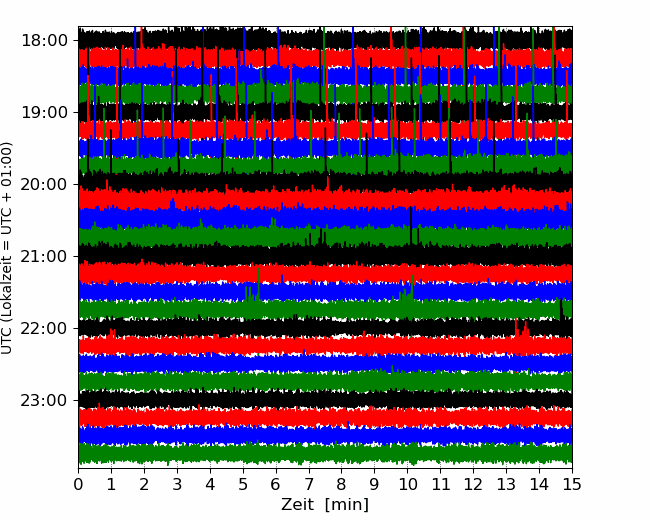Click the x-axis tick label 14

click(x=539, y=484)
